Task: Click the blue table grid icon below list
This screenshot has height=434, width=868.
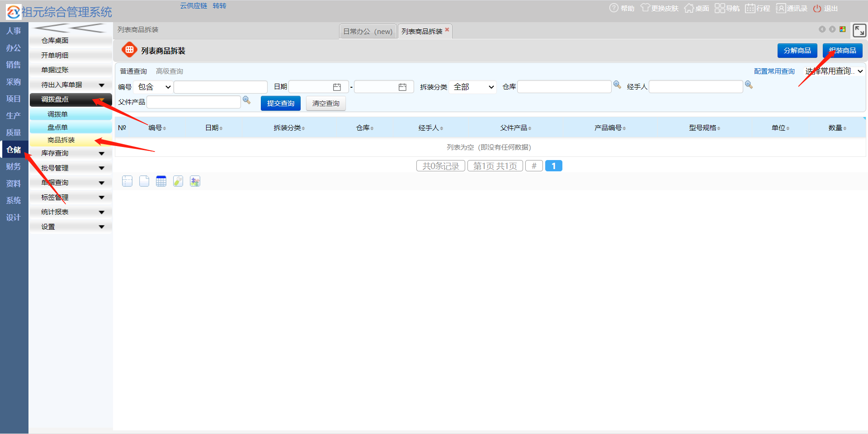Action: (x=161, y=181)
